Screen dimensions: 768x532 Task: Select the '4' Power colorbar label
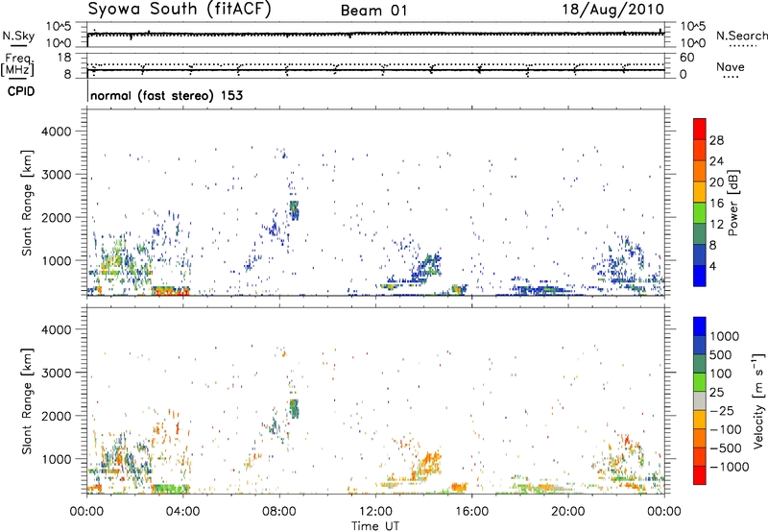pos(713,266)
